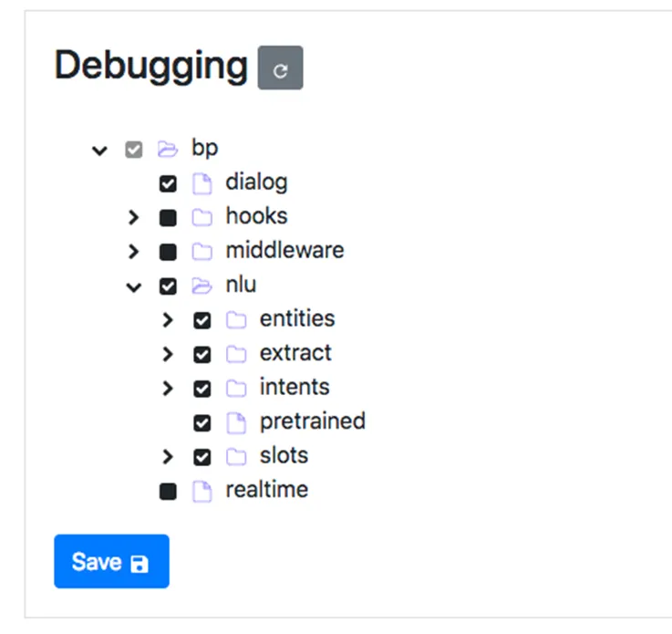Uncheck the extract checkbox
The height and width of the screenshot is (634, 672).
tap(202, 355)
